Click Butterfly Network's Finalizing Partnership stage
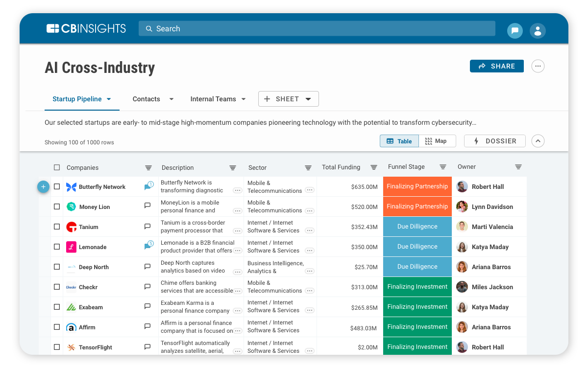Screen dimensions: 588x368 [x=417, y=186]
